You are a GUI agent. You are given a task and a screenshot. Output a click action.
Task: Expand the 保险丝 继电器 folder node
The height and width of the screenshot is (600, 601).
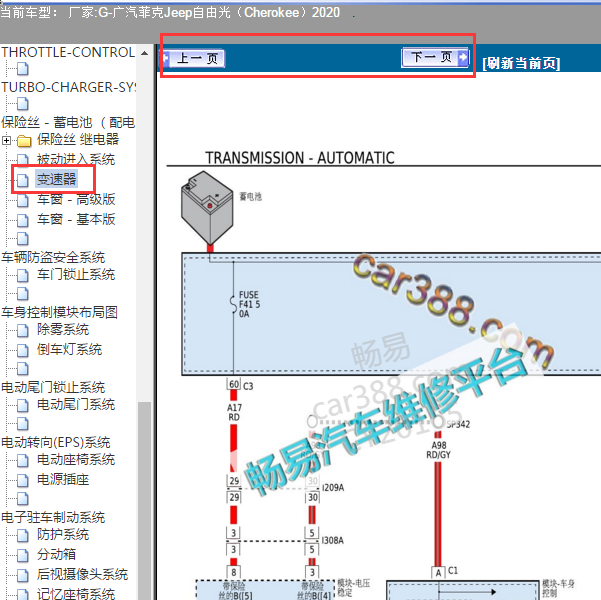point(6,140)
